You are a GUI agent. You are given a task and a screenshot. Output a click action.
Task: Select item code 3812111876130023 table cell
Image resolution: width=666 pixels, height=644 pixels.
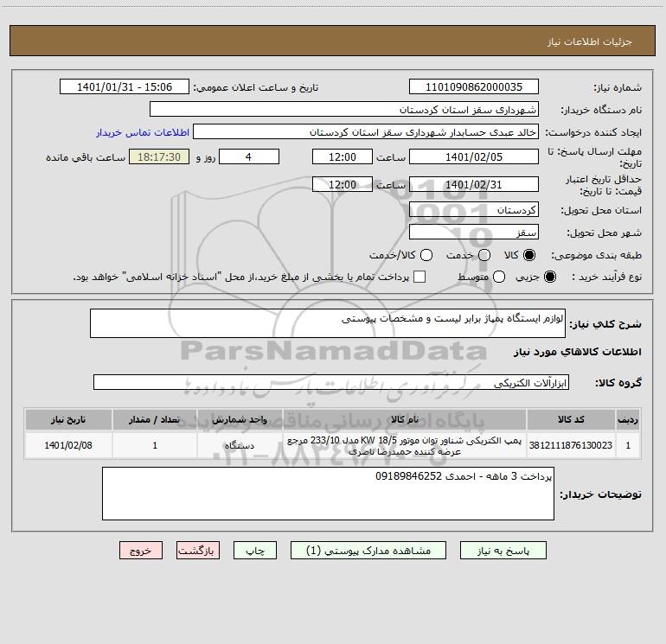click(571, 445)
